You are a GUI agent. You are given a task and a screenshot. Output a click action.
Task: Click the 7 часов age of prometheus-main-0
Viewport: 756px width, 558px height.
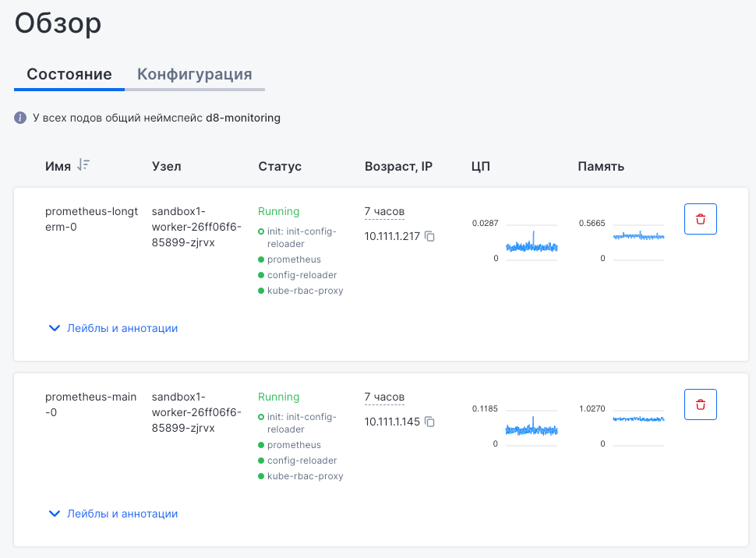click(x=384, y=397)
